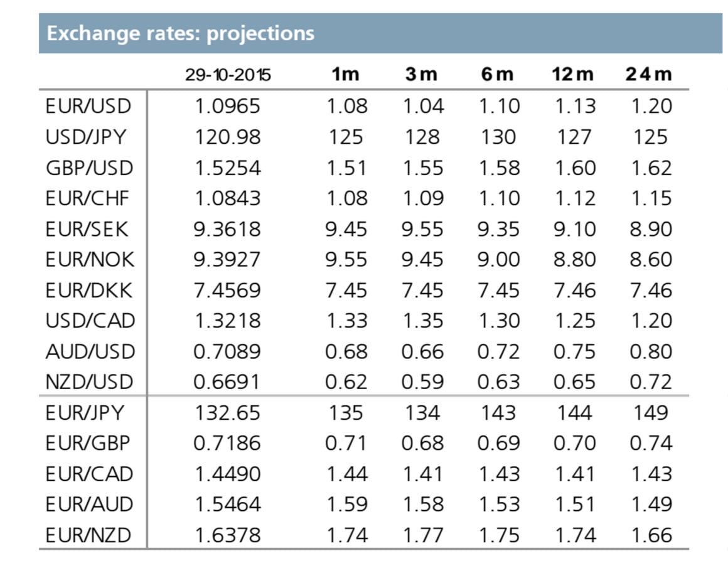Select the USD/JPY row label
The image size is (728, 561).
(88, 137)
